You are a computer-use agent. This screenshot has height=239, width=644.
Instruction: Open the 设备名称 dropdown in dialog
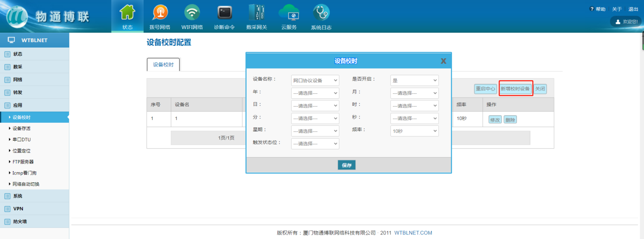point(315,80)
